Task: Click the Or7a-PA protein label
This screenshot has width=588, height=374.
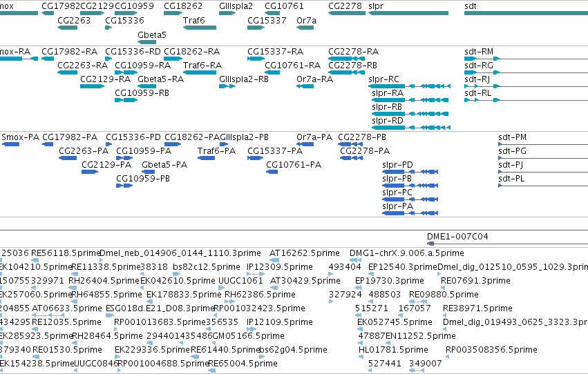Action: coord(314,137)
